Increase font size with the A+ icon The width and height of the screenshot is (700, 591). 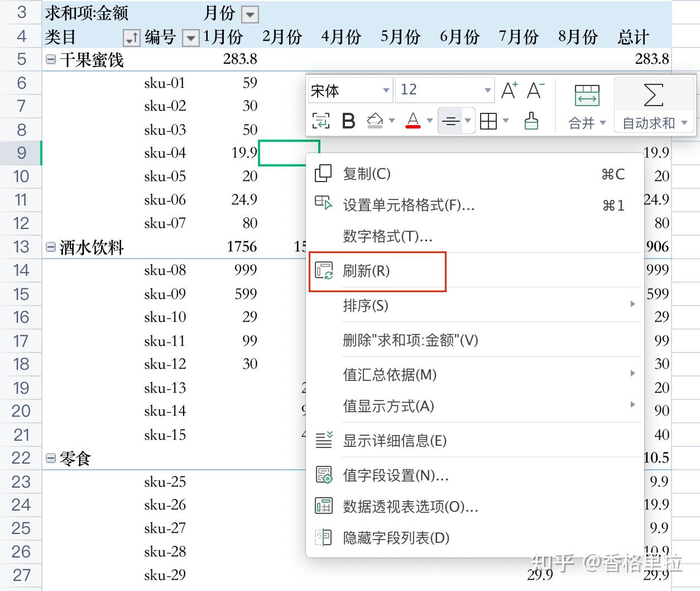(508, 89)
